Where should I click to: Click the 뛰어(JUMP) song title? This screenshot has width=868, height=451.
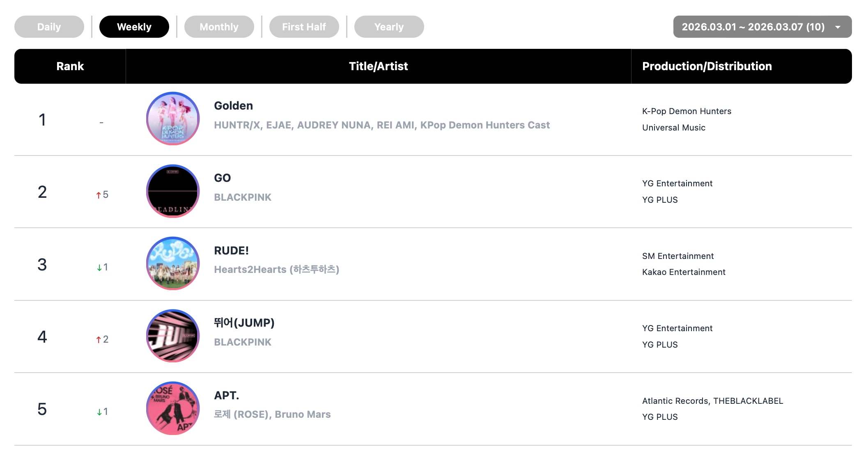point(244,323)
